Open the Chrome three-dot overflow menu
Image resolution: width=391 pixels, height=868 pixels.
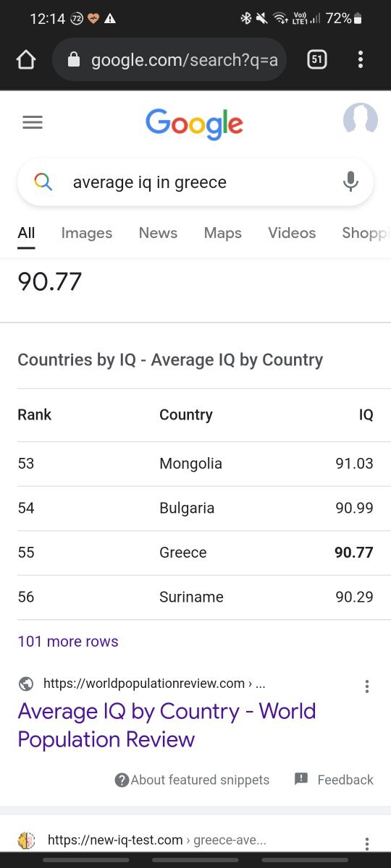click(x=361, y=59)
